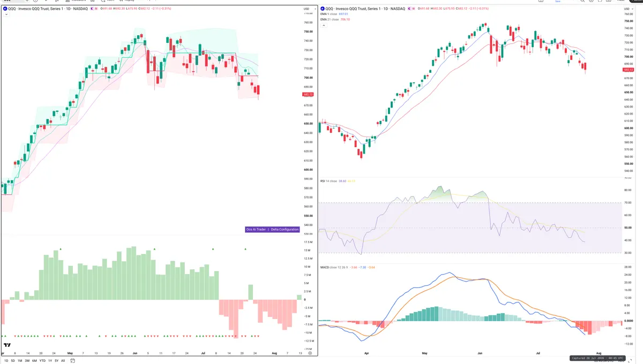Select the 5D time range
The width and height of the screenshot is (643, 364).
[13, 361]
